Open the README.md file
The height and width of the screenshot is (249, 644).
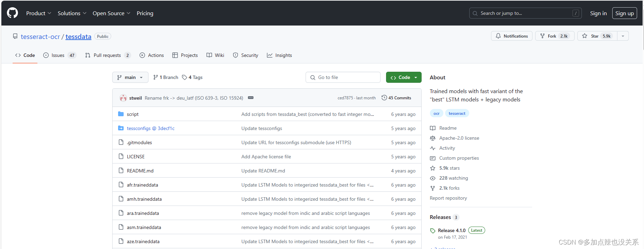(140, 171)
